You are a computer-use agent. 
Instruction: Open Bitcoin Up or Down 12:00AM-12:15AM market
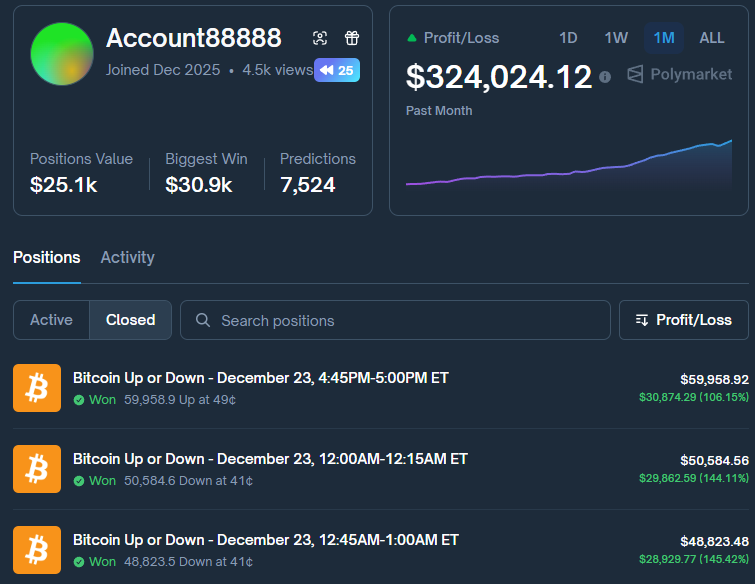pyautogui.click(x=270, y=459)
